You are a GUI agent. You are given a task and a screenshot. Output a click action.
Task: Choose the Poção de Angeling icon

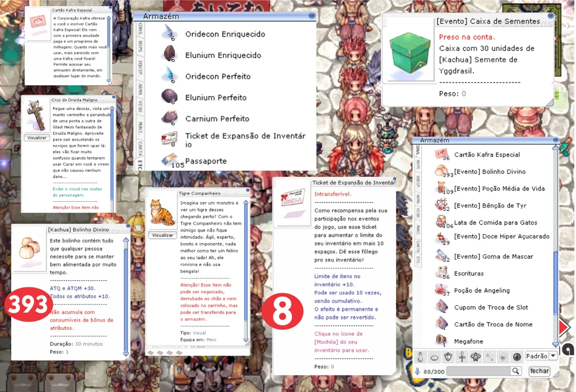(441, 290)
